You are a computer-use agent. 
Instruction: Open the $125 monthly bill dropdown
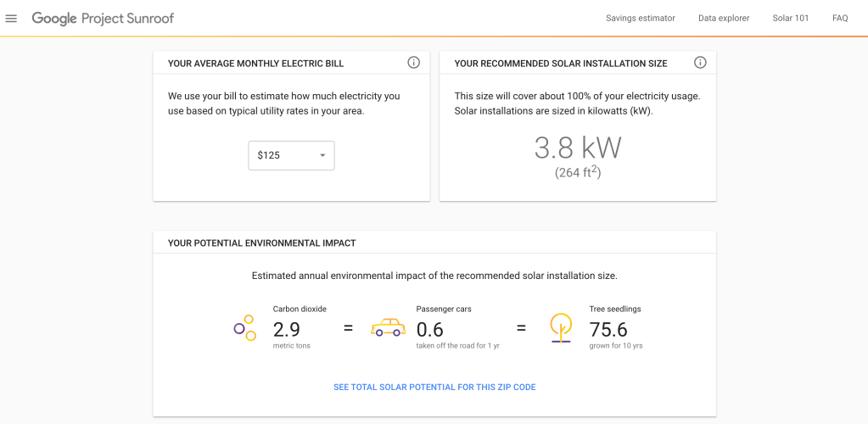click(291, 156)
